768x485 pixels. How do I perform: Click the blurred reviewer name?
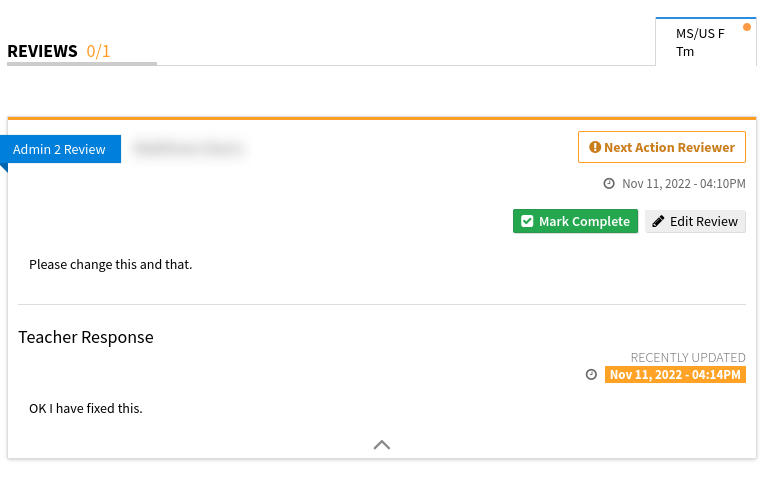click(x=188, y=149)
